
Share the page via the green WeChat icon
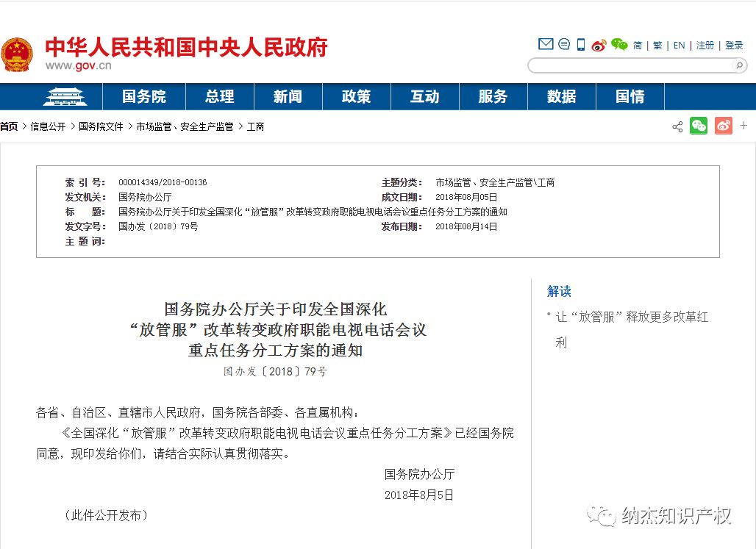tap(698, 126)
